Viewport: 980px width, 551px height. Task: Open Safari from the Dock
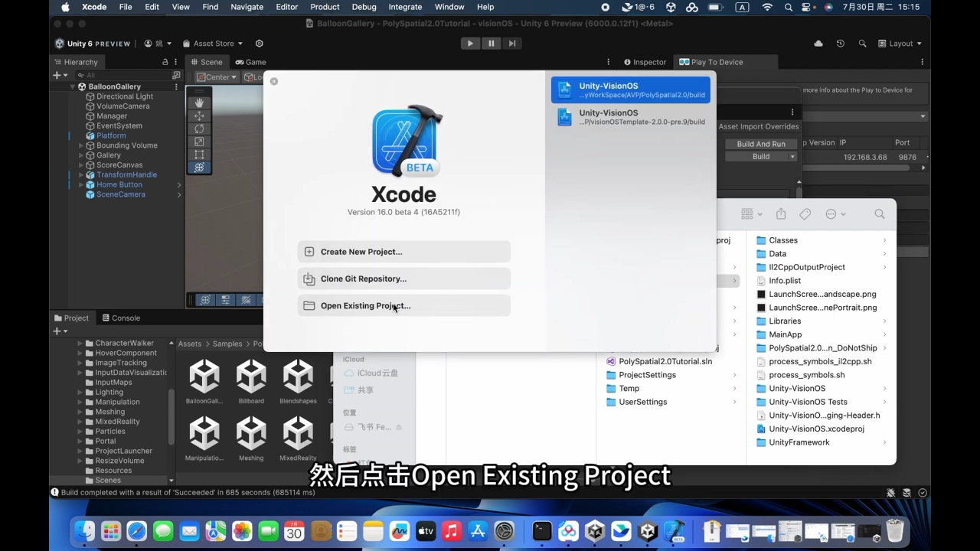(x=137, y=530)
